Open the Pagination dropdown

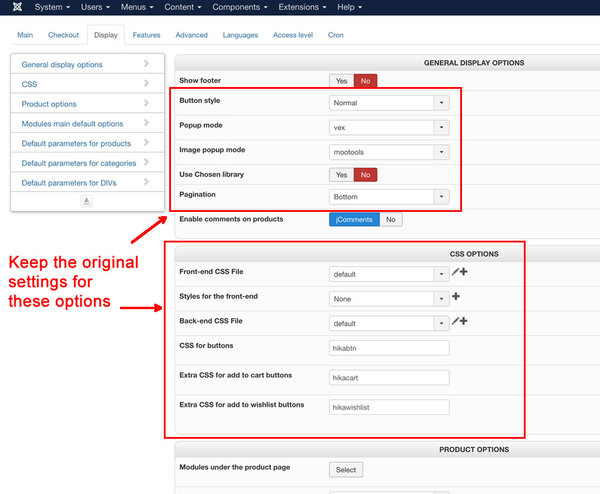pyautogui.click(x=389, y=197)
